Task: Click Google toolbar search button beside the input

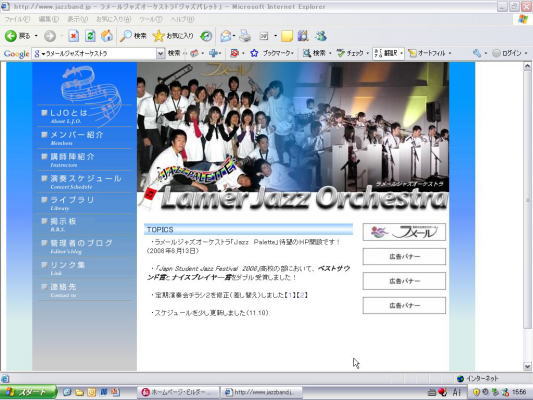Action: (174, 53)
